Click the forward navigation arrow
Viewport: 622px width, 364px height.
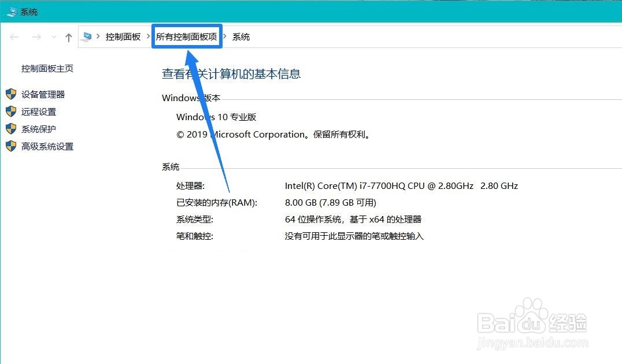(36, 36)
